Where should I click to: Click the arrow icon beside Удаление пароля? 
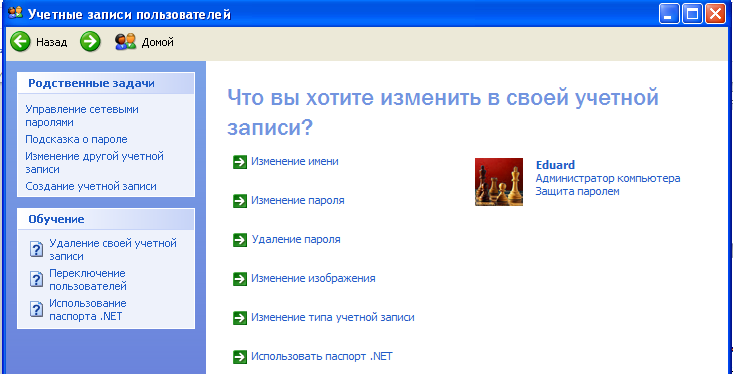pyautogui.click(x=240, y=240)
